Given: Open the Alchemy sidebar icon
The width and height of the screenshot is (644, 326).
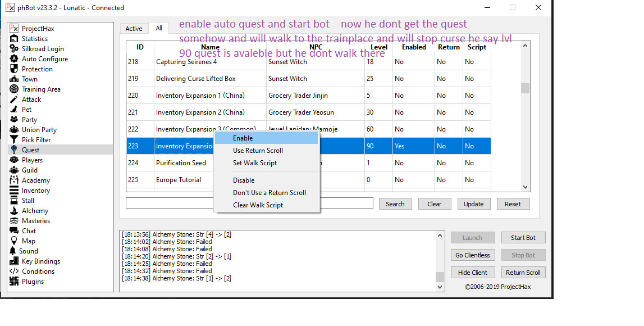Looking at the screenshot, I should (x=15, y=211).
